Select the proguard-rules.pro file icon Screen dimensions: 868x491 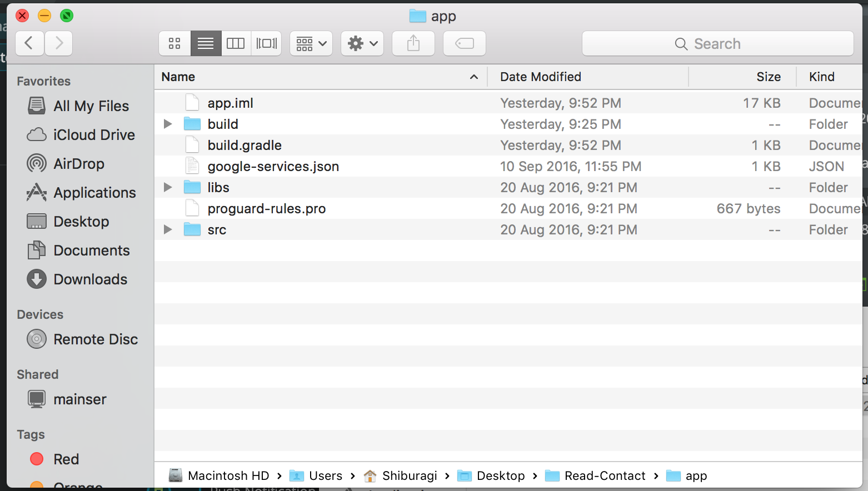192,208
